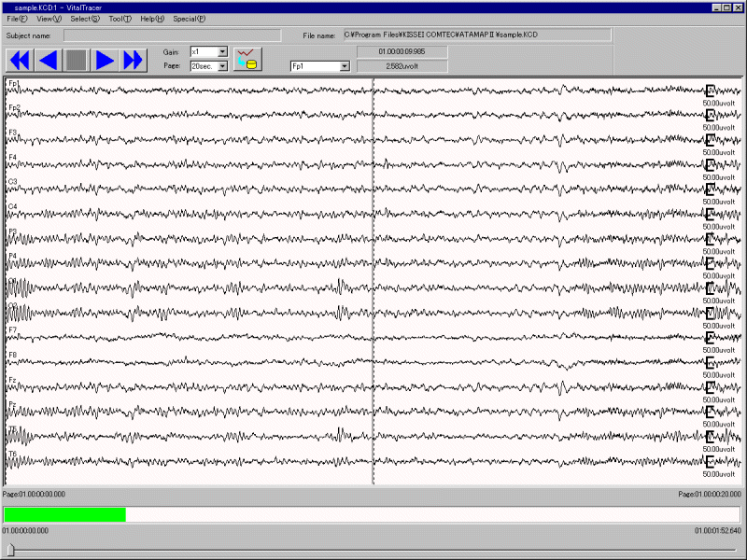Viewport: 747px width, 560px height.
Task: Expand the Fp1 channel selector dropdown
Action: point(345,66)
